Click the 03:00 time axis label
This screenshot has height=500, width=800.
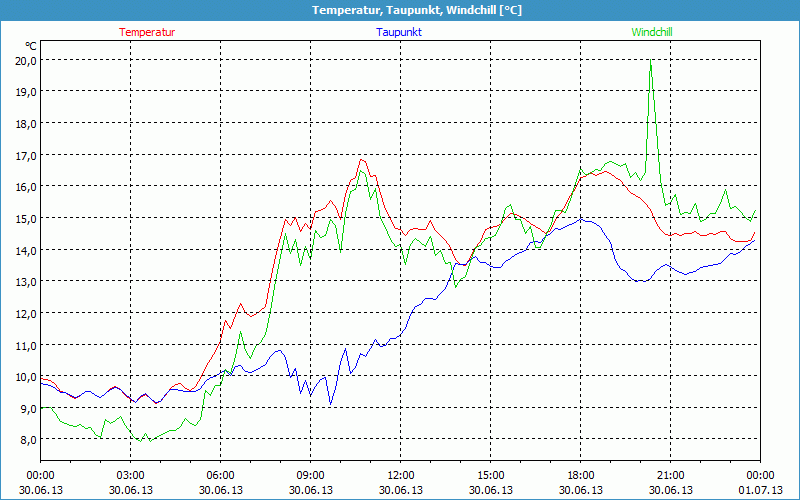[131, 475]
